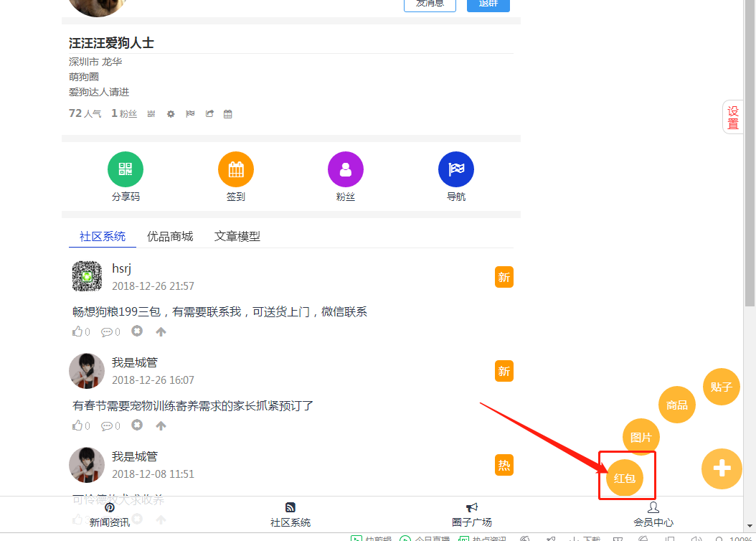Viewport: 756px width, 541px height.
Task: Collapse the orange plus floating menu
Action: (721, 469)
